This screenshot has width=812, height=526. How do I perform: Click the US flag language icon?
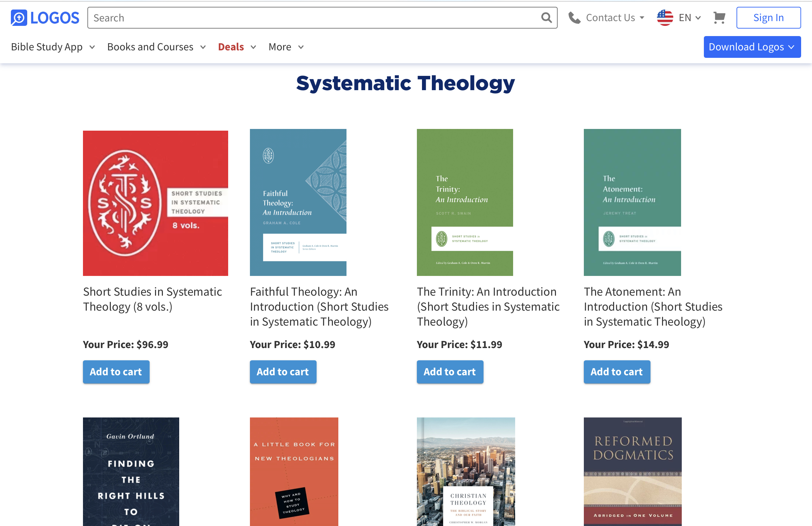tap(665, 18)
